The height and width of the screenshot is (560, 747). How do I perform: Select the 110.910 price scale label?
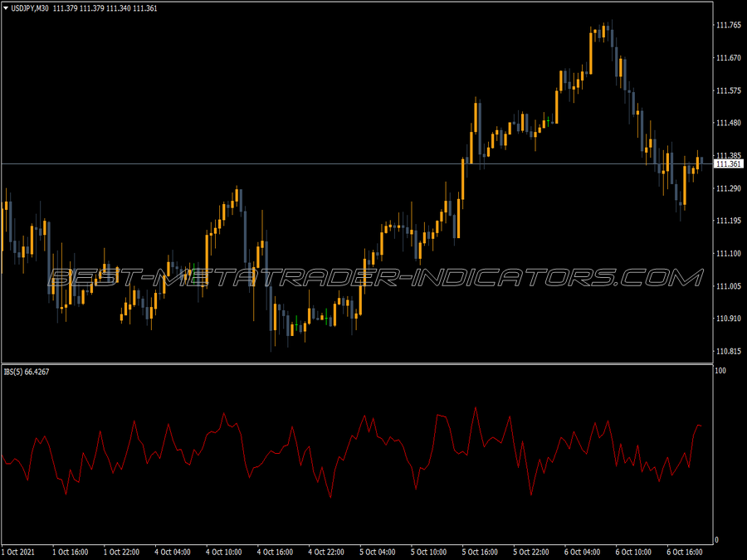point(729,318)
